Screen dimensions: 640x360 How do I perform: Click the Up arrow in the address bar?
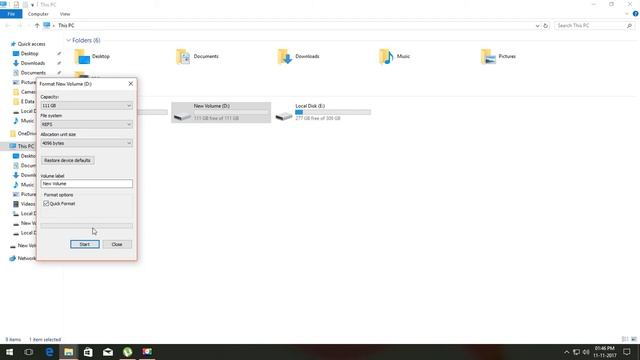coord(37,25)
